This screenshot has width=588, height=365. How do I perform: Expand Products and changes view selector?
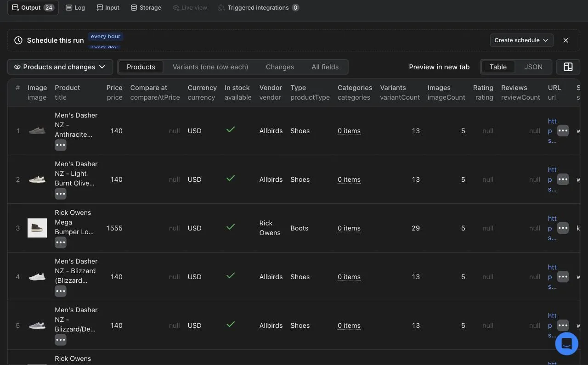tap(60, 67)
